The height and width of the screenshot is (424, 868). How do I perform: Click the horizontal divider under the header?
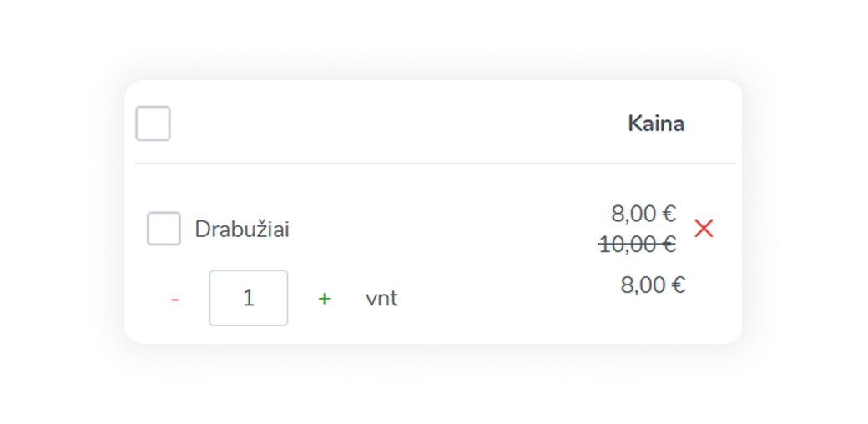pyautogui.click(x=434, y=164)
